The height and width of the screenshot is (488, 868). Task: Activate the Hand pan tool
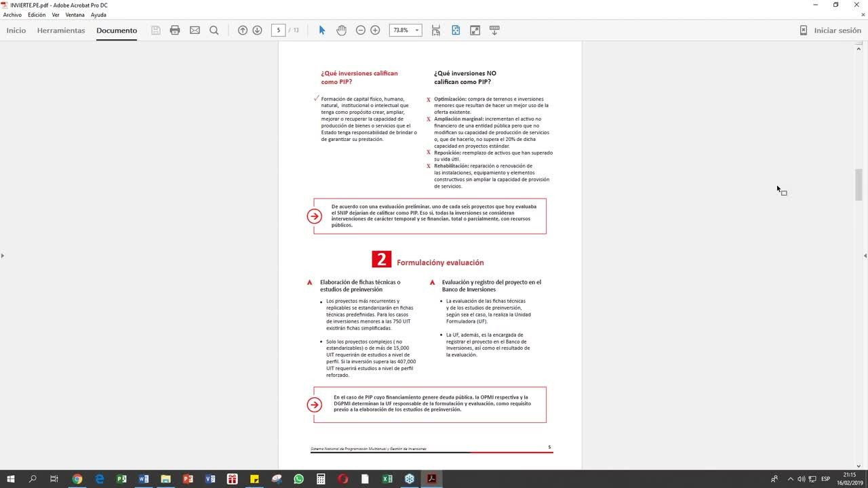click(341, 30)
